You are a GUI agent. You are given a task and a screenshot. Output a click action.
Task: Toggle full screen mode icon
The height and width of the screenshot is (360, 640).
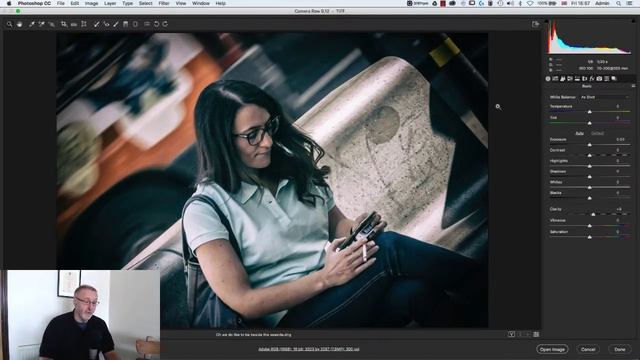coord(536,24)
